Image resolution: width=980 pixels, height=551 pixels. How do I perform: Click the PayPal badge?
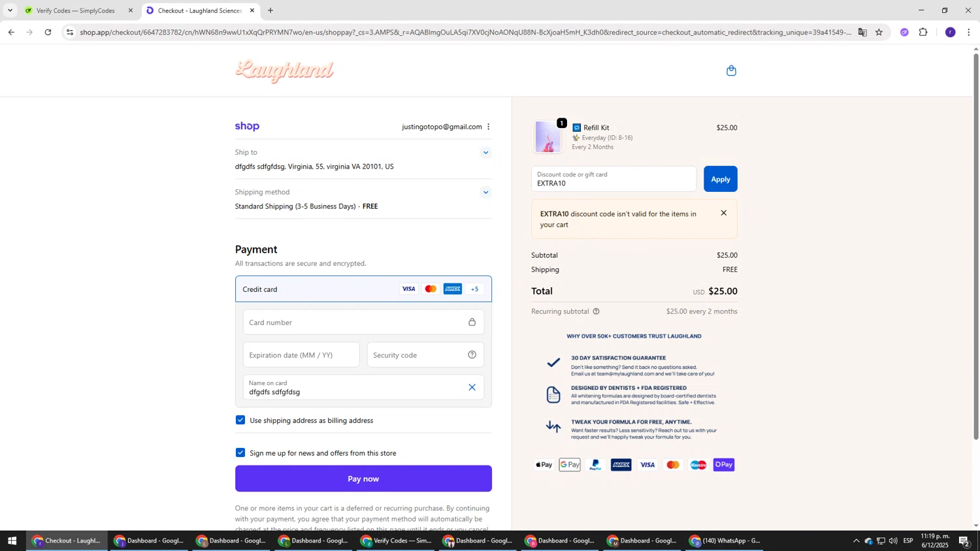tap(595, 465)
